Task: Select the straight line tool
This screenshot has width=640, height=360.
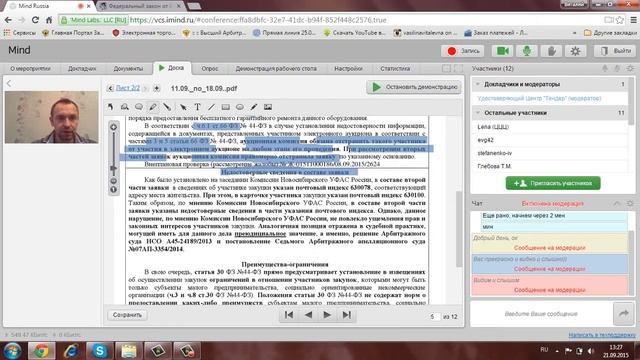Action: pyautogui.click(x=211, y=107)
